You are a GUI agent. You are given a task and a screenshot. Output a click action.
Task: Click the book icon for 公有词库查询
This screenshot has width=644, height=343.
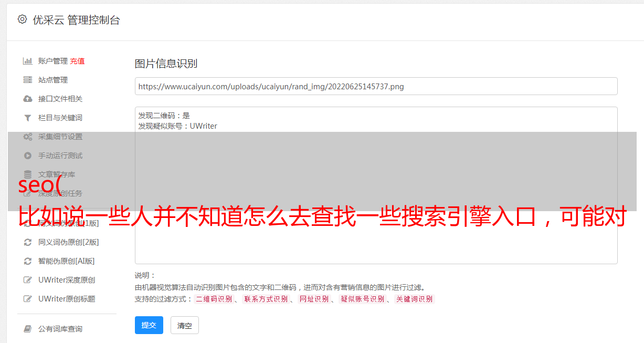pyautogui.click(x=28, y=329)
